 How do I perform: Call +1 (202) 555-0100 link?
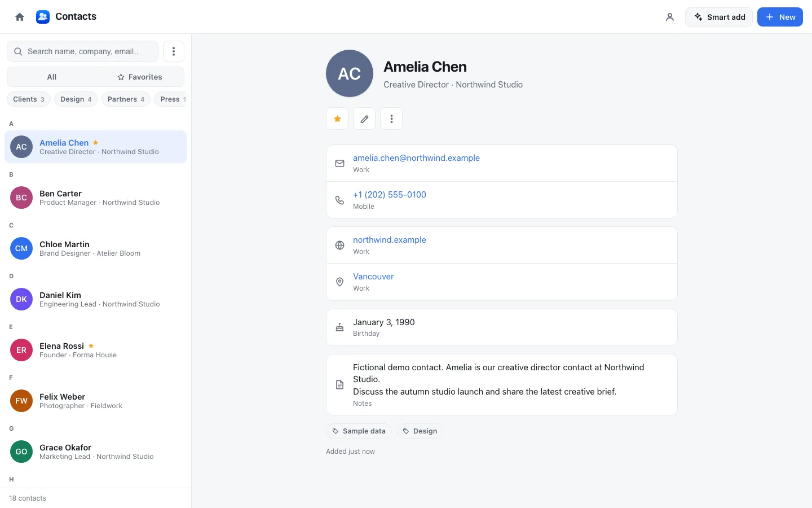390,195
